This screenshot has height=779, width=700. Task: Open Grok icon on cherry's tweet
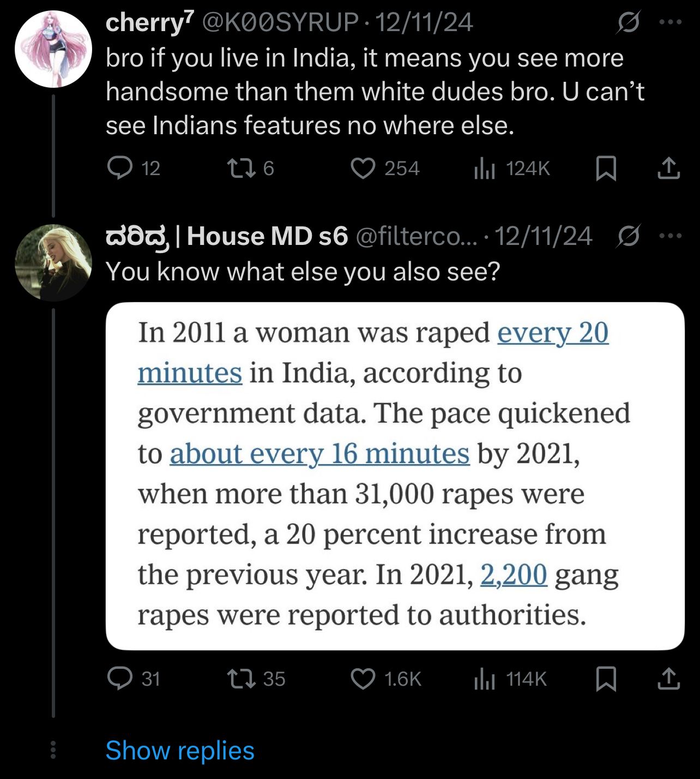coord(628,23)
